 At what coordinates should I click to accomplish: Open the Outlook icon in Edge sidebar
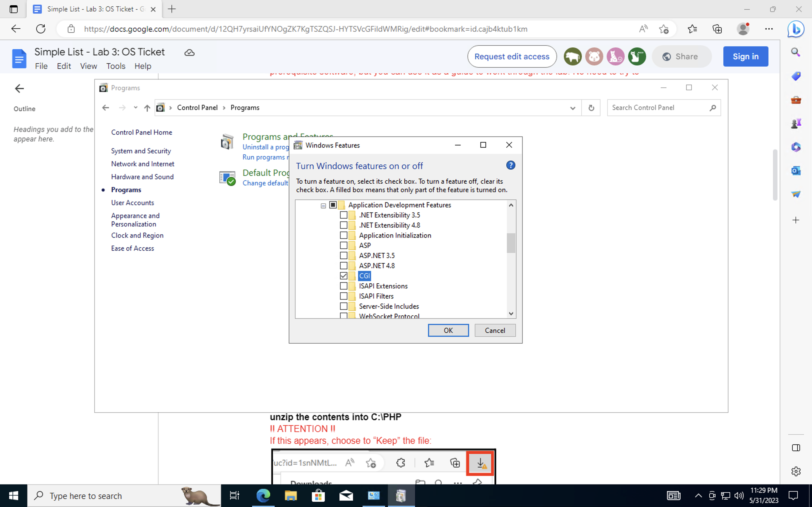pyautogui.click(x=796, y=171)
